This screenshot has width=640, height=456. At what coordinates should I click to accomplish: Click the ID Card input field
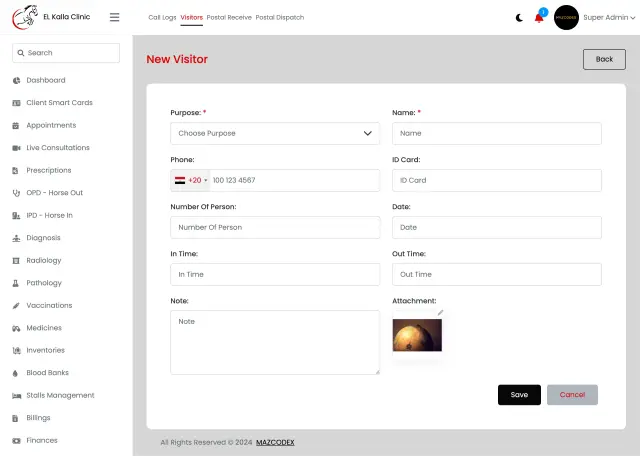click(x=497, y=180)
